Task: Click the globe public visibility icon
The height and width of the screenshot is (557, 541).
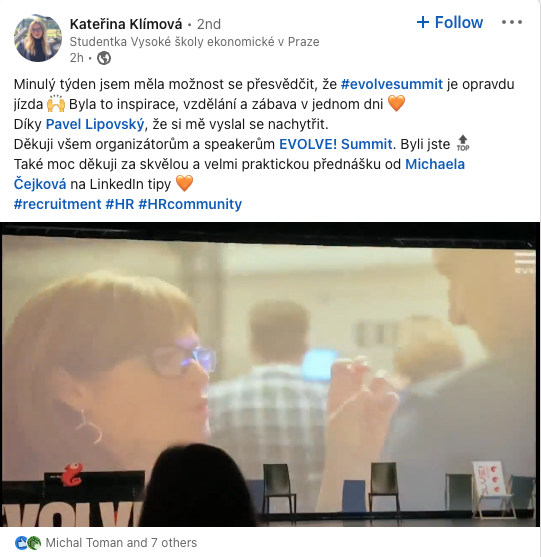Action: point(104,58)
